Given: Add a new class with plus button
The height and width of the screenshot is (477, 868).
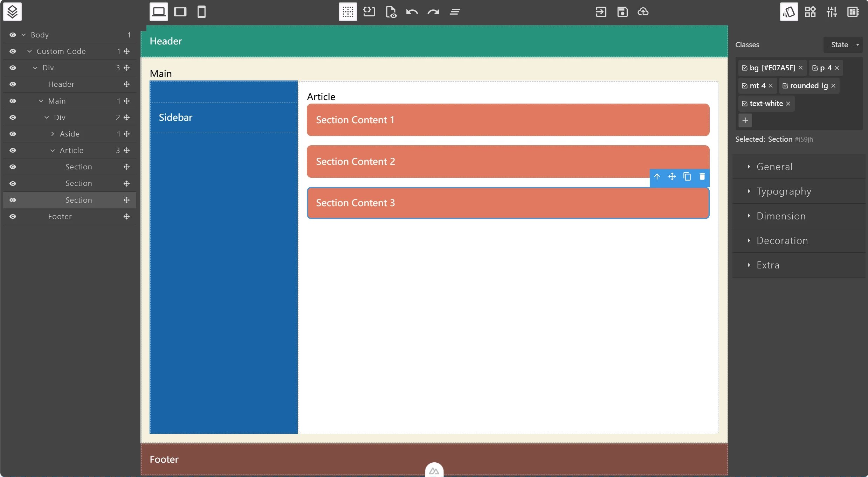Looking at the screenshot, I should click(745, 120).
